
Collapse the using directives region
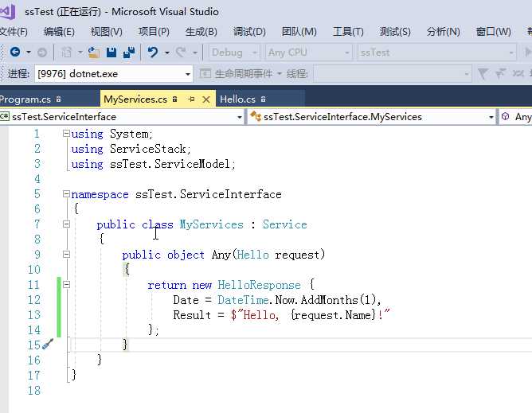point(66,134)
